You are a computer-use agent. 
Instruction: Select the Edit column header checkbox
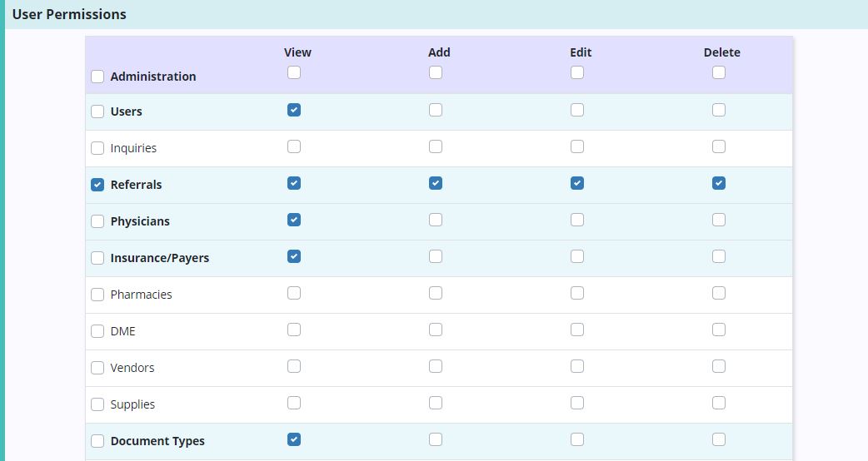pyautogui.click(x=577, y=72)
